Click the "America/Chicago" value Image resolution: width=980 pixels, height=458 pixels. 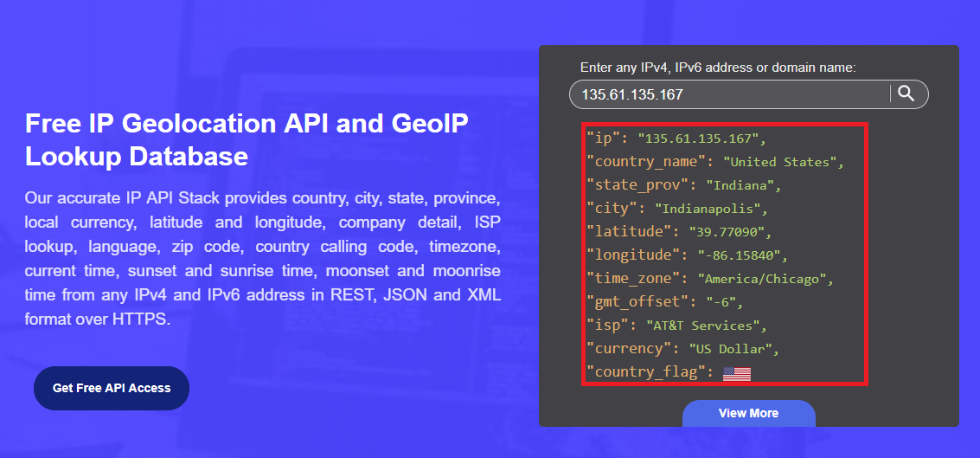761,279
